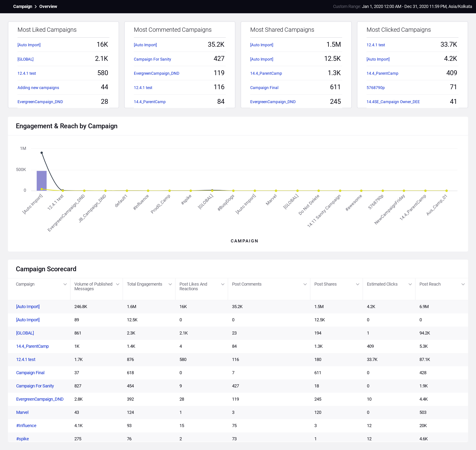The width and height of the screenshot is (476, 450).
Task: Click the Campaign Scorecard heading
Action: coord(46,269)
